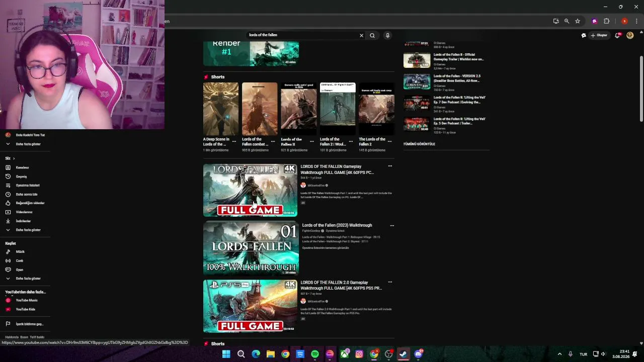The image size is (644, 362).
Task: Open YouTube Music link in the sidebar
Action: tap(27, 300)
